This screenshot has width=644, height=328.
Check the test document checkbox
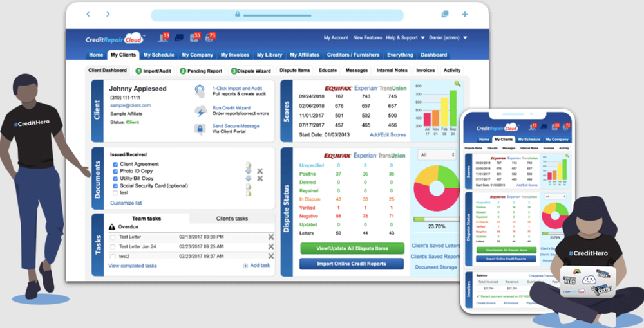pyautogui.click(x=115, y=193)
